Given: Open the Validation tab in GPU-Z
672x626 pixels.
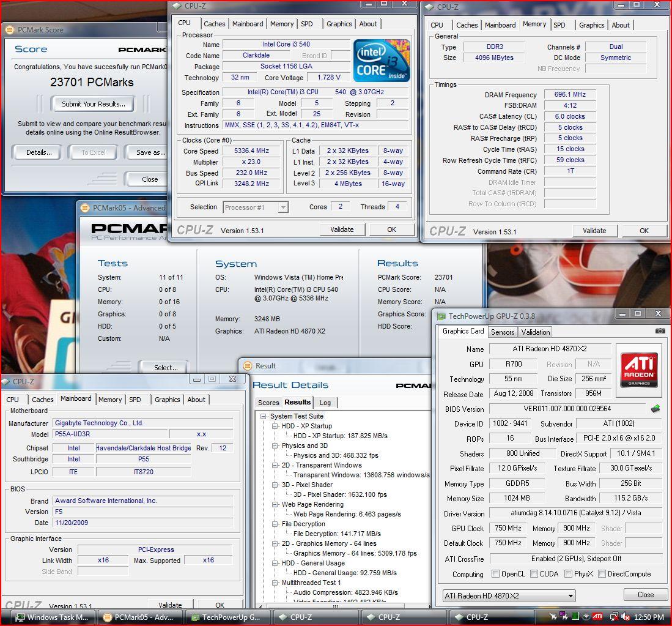Looking at the screenshot, I should (x=535, y=332).
